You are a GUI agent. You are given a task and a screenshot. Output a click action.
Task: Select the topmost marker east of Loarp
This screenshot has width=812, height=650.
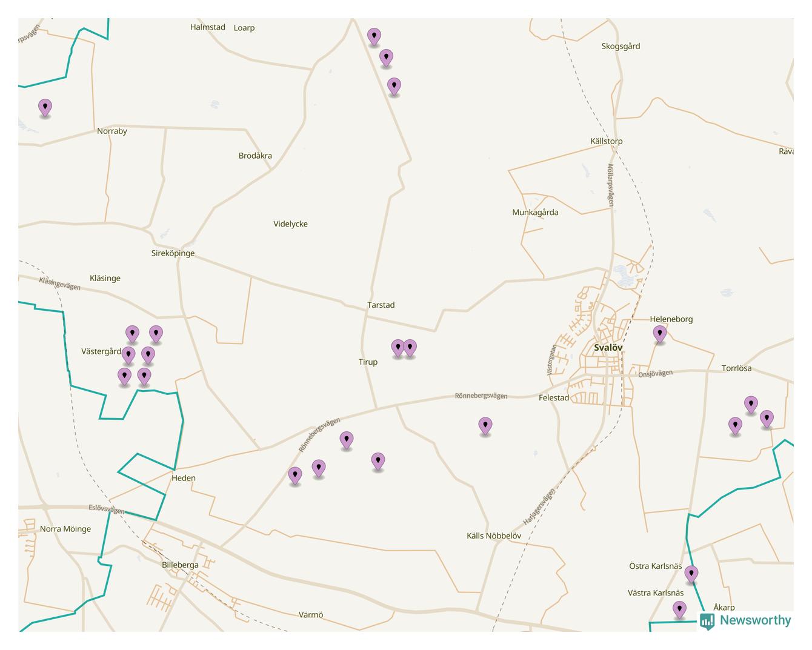point(374,36)
